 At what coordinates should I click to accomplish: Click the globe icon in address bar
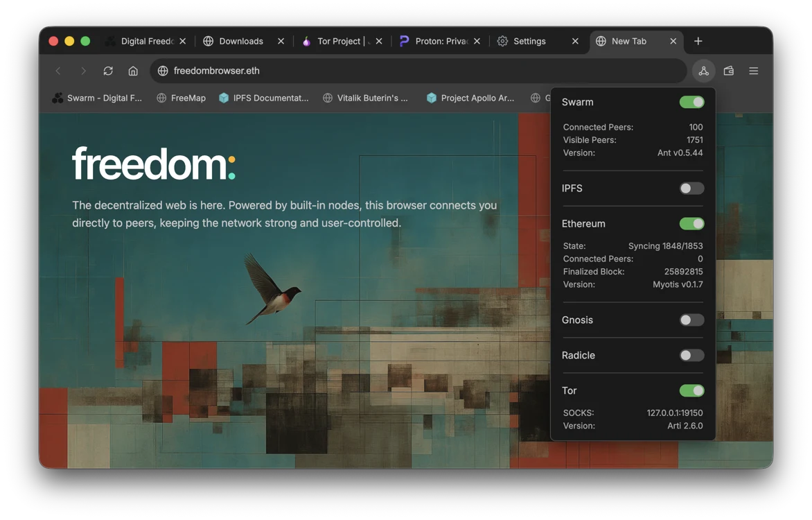(x=163, y=71)
